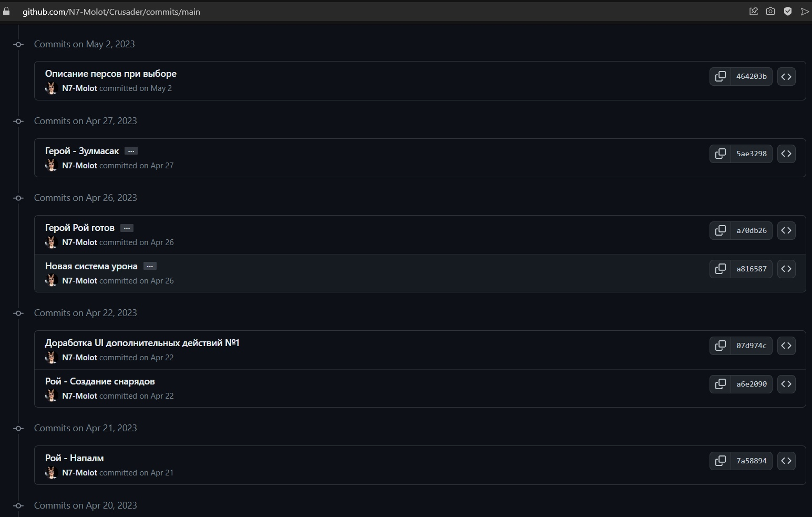
Task: Expand description of Новая система урона commit
Action: click(x=150, y=266)
